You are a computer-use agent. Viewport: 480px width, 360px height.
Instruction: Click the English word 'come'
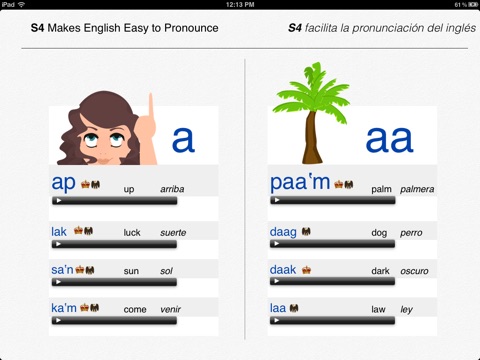click(x=135, y=310)
